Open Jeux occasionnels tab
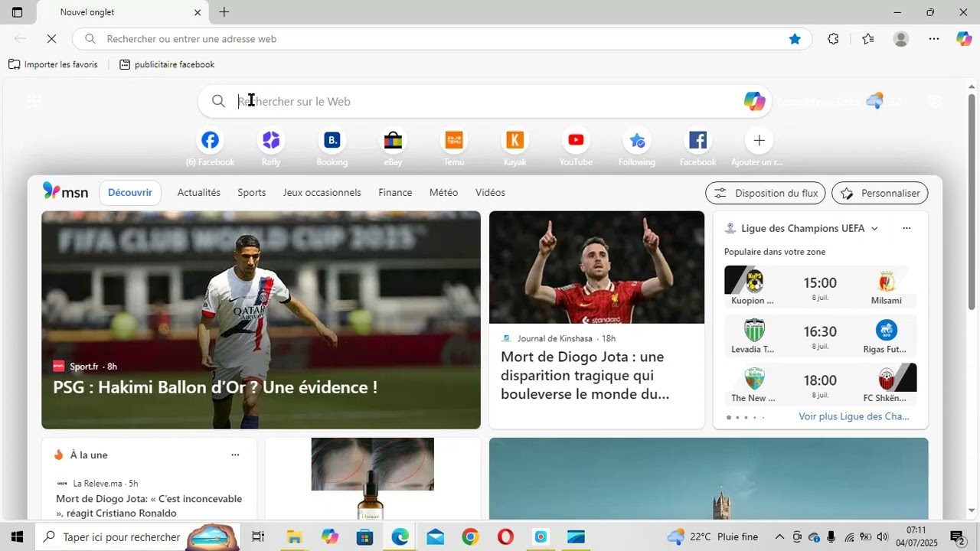 [x=322, y=193]
